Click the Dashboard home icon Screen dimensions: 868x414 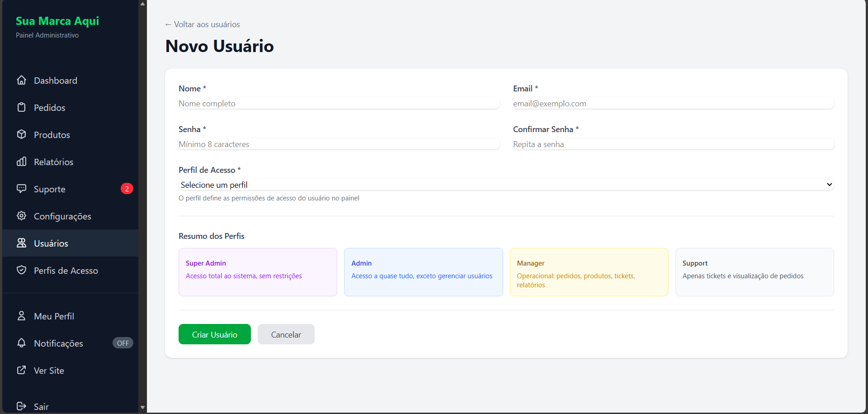tap(21, 80)
